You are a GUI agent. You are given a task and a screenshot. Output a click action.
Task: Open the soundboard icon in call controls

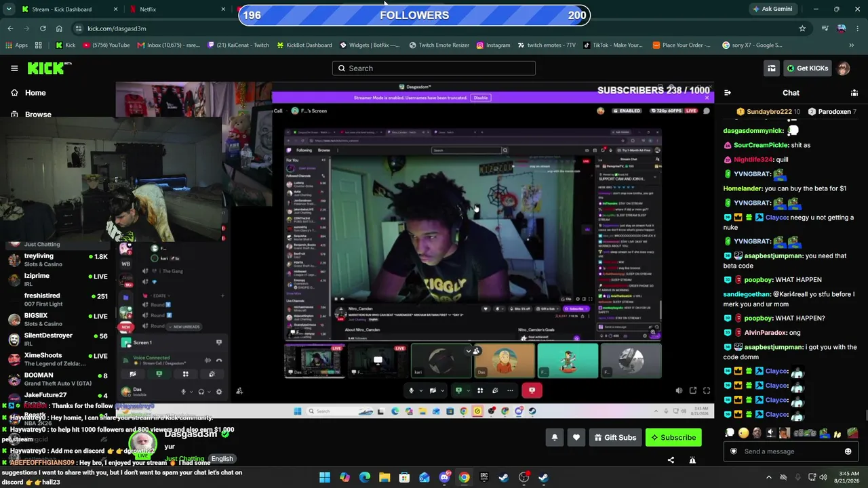pos(495,390)
